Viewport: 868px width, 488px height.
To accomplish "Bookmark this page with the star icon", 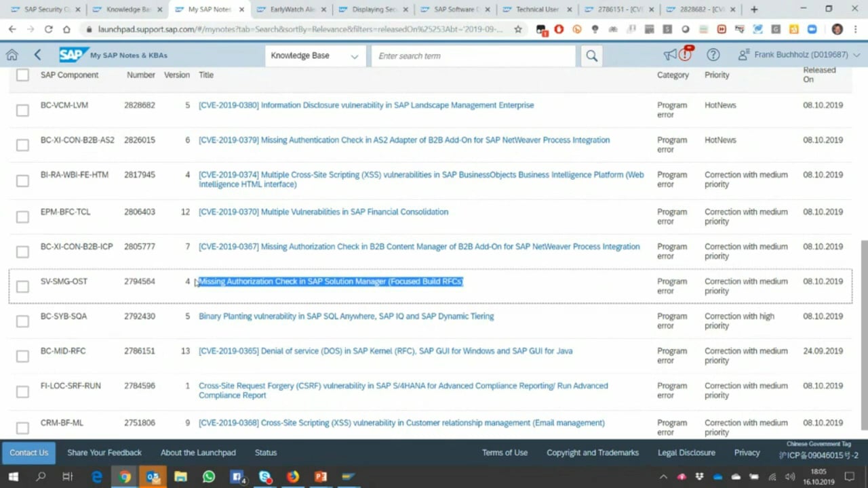I will [x=518, y=30].
